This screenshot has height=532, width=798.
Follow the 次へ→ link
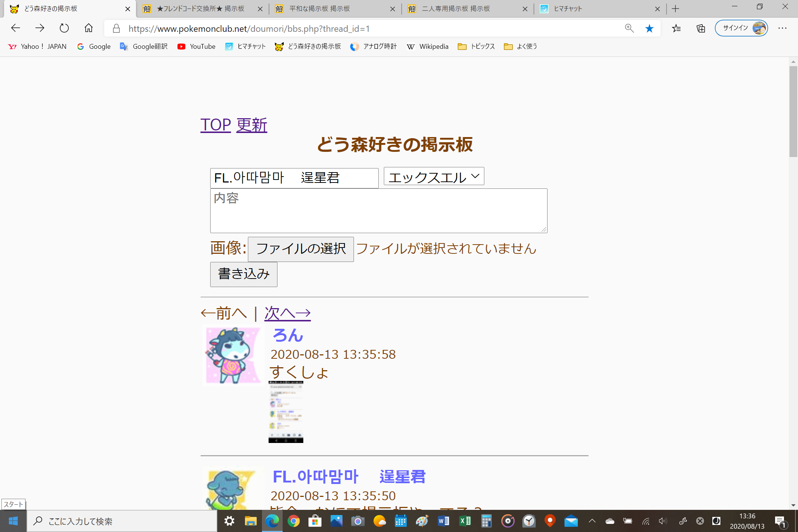click(x=287, y=314)
